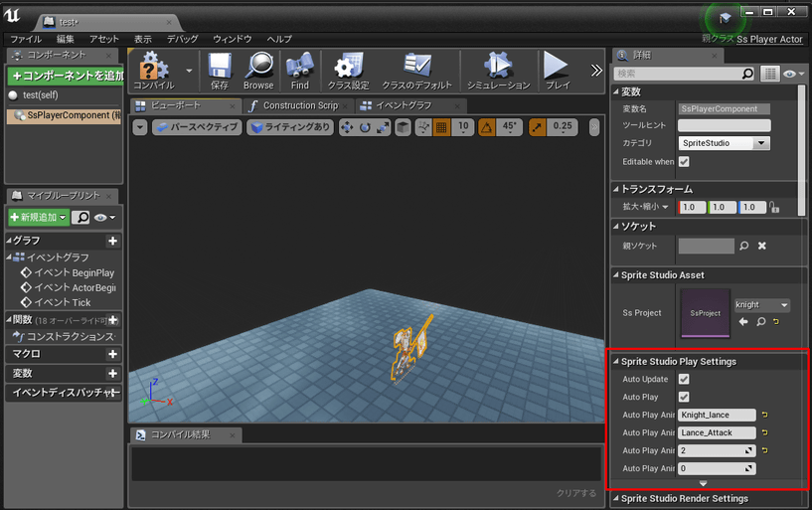
Task: Toggle the Auto Play checkbox
Action: pos(684,397)
